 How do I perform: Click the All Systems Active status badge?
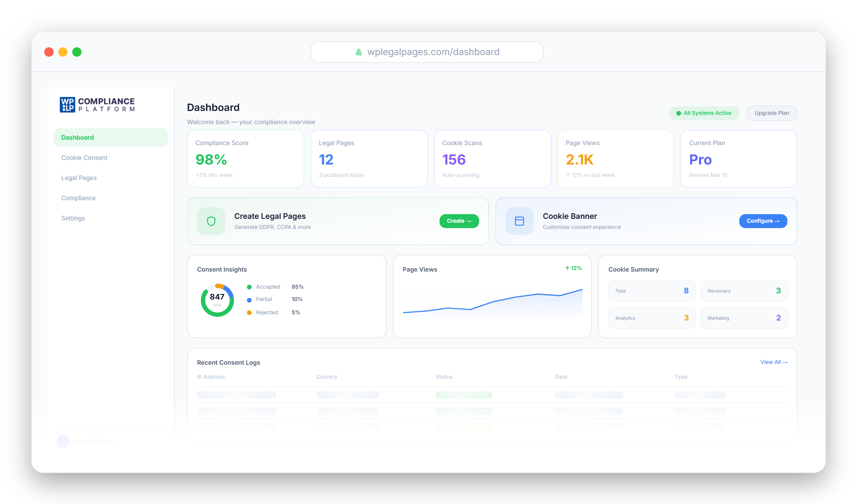pyautogui.click(x=704, y=113)
